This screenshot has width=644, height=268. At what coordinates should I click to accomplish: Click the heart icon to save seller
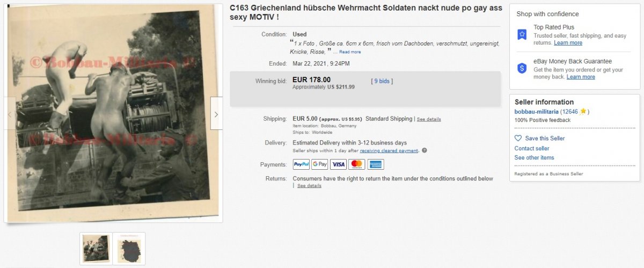518,138
